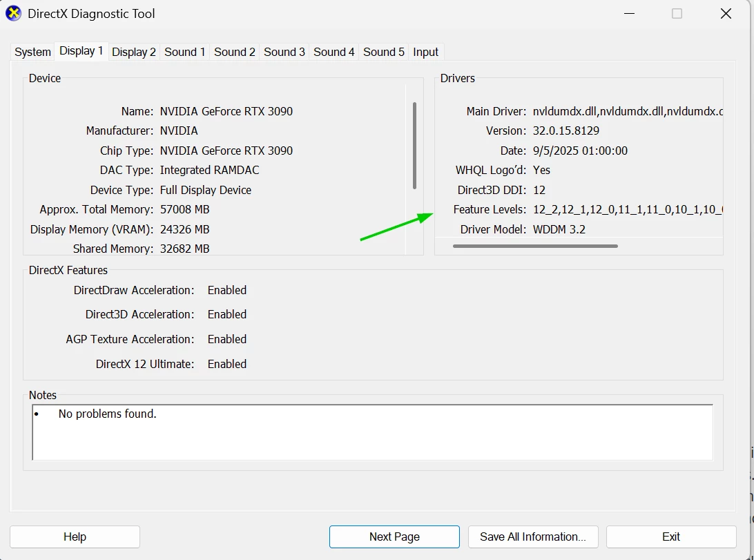Click 'Full Display Device' value
The height and width of the screenshot is (560, 754).
pos(205,190)
